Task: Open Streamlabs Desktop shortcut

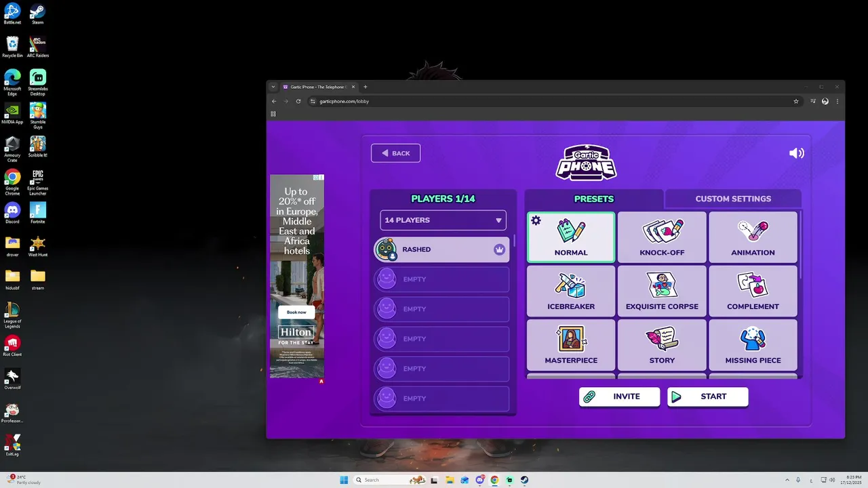Action: 38,83
